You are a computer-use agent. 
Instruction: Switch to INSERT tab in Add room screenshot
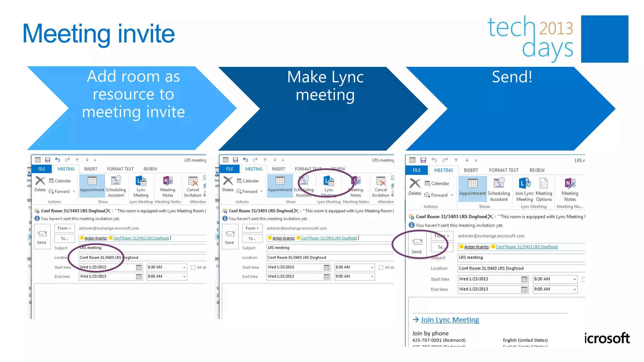[91, 169]
